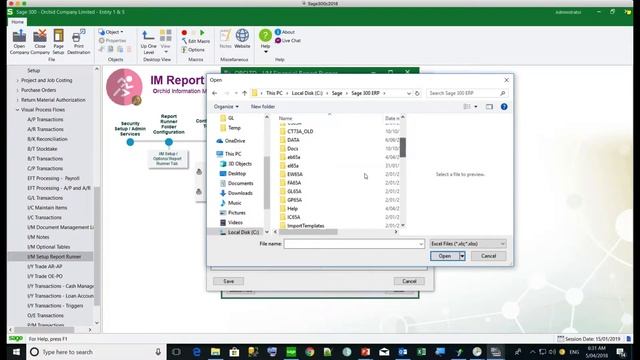Screen dimensions: 640x360
Task: Select Desktop in the navigation pane
Action: [233, 173]
